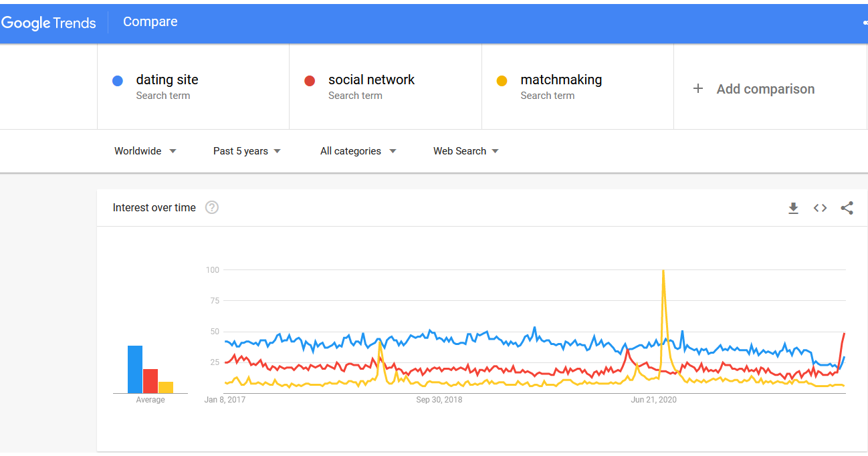
Task: Select the blue dot for dating site
Action: coord(118,81)
